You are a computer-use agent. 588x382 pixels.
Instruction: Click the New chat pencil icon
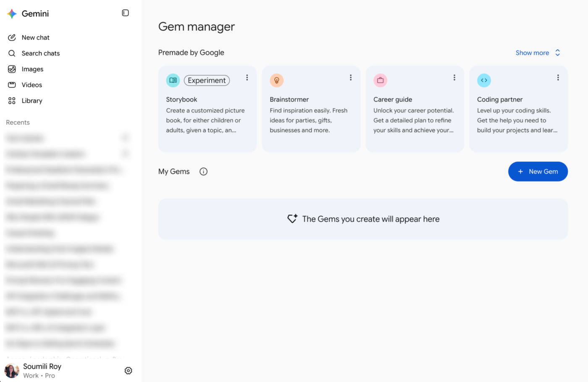pyautogui.click(x=12, y=37)
